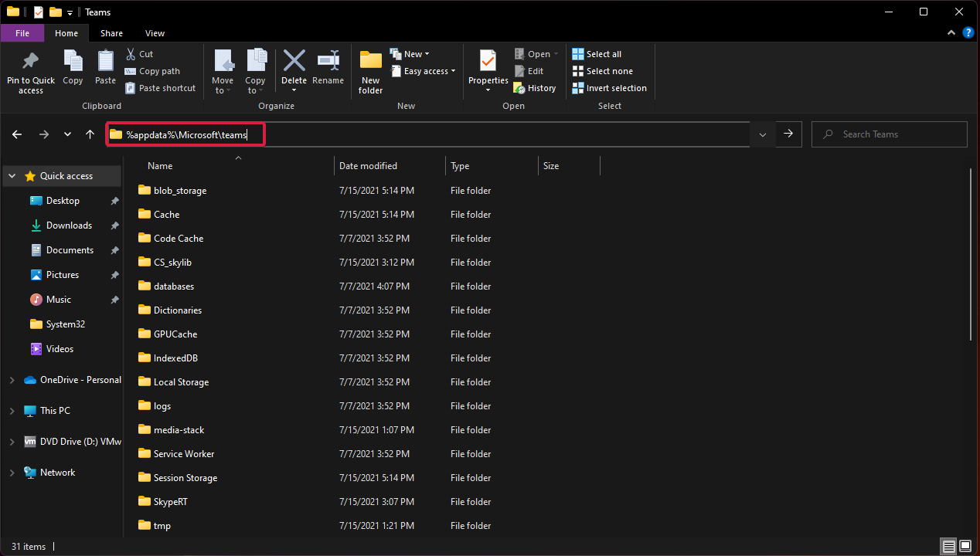Select the SkypeRT folder
This screenshot has height=556, width=980.
(x=170, y=502)
